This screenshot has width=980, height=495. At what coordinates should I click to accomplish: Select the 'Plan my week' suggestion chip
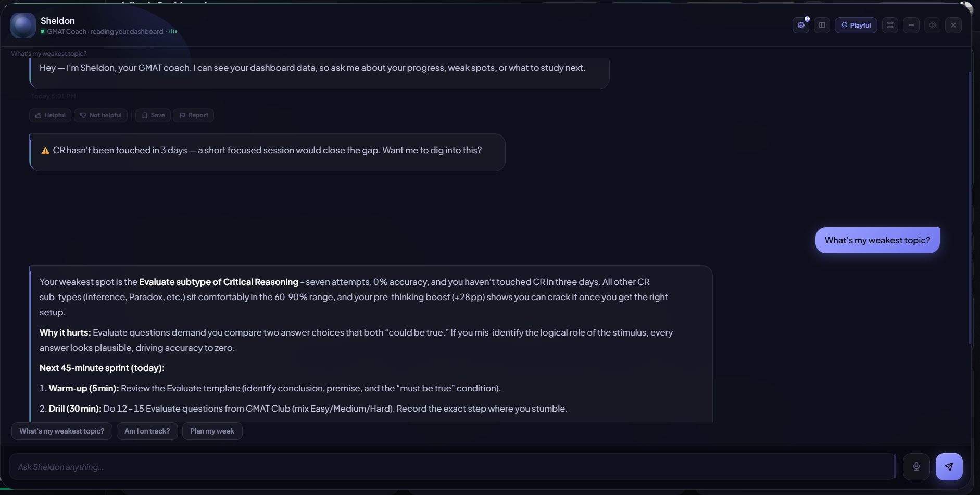(x=212, y=431)
